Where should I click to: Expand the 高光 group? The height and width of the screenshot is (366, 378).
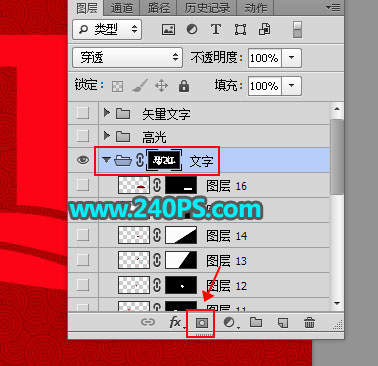(x=106, y=135)
